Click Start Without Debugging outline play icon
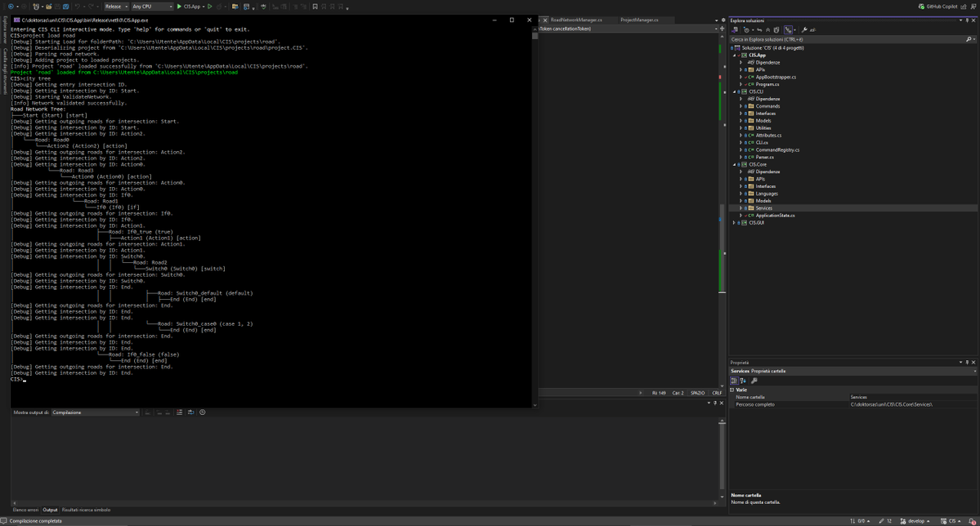The height and width of the screenshot is (526, 980). 210,7
